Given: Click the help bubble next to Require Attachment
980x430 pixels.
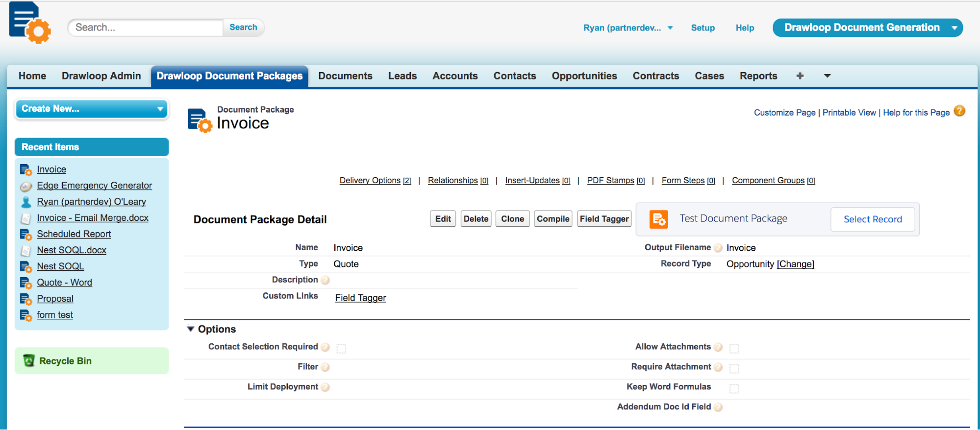Looking at the screenshot, I should pos(718,367).
